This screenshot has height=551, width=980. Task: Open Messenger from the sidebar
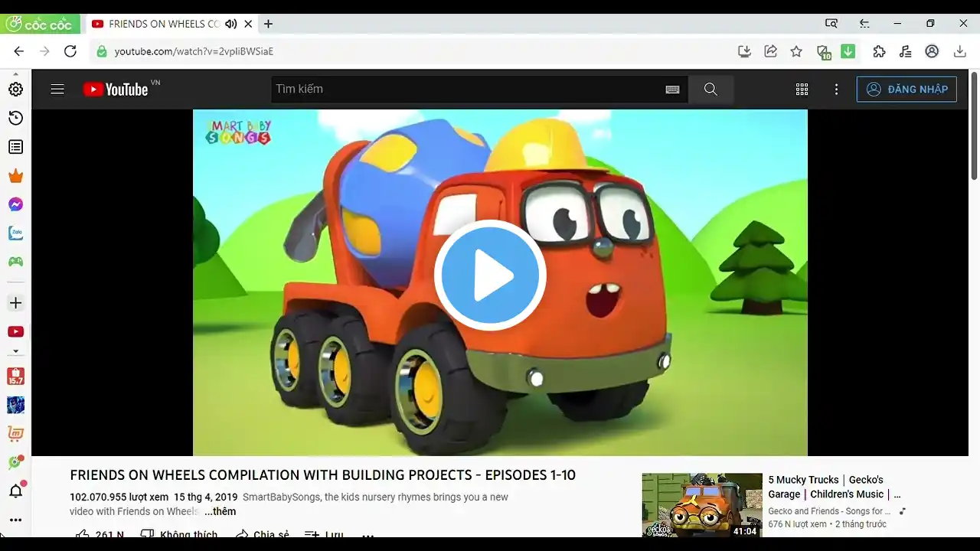(15, 204)
